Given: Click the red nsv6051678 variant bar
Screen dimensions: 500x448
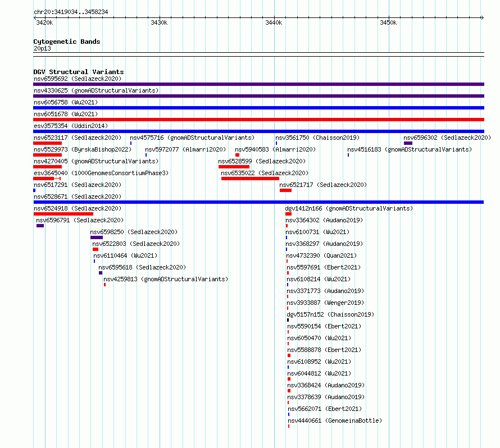Looking at the screenshot, I should click(x=258, y=120).
